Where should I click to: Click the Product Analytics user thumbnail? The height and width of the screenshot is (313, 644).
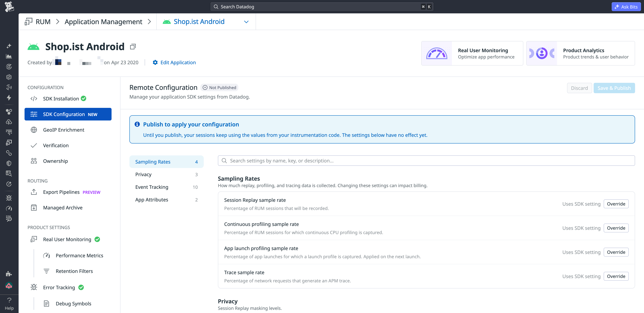pyautogui.click(x=542, y=53)
